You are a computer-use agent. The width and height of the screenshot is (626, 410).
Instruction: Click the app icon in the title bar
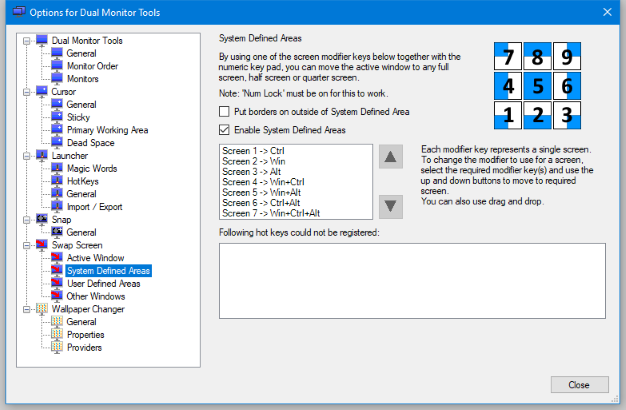point(19,12)
